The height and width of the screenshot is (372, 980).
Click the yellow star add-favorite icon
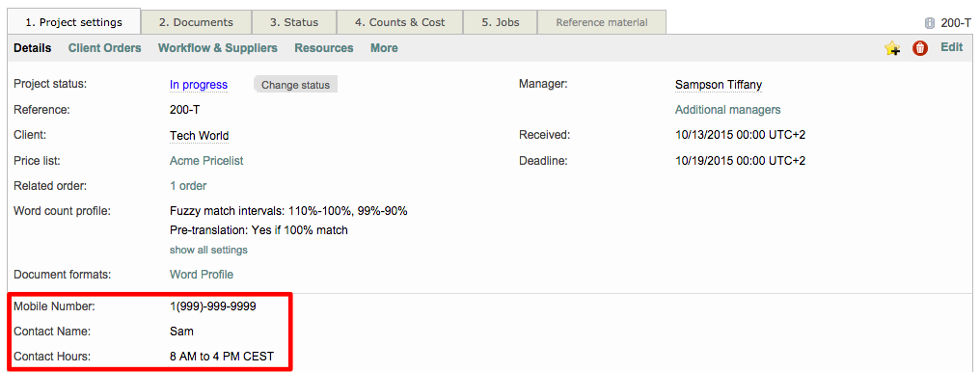(892, 49)
